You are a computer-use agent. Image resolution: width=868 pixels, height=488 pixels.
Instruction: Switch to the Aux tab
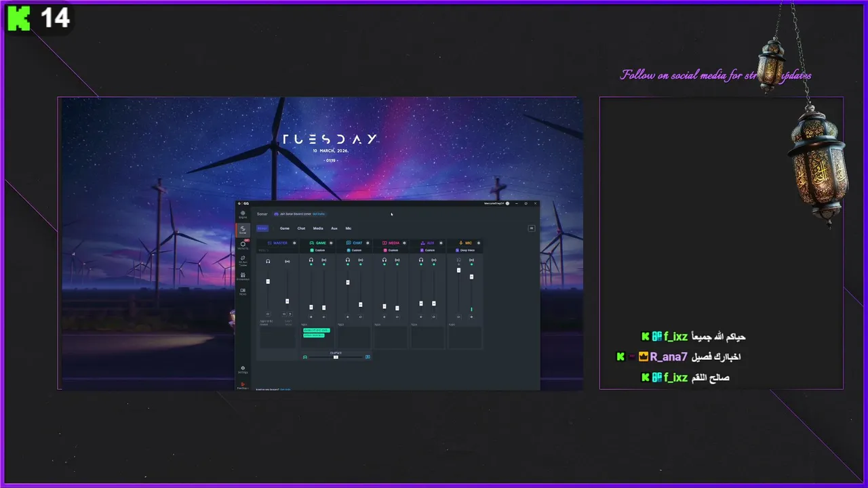click(334, 228)
